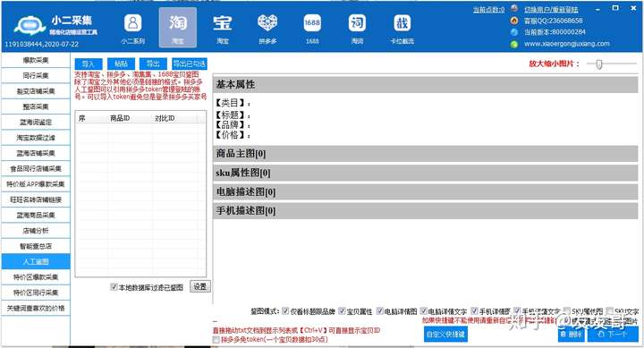This screenshot has width=644, height=348.
Task: Open 蓝海词鉴定 in the sidebar
Action: [36, 122]
